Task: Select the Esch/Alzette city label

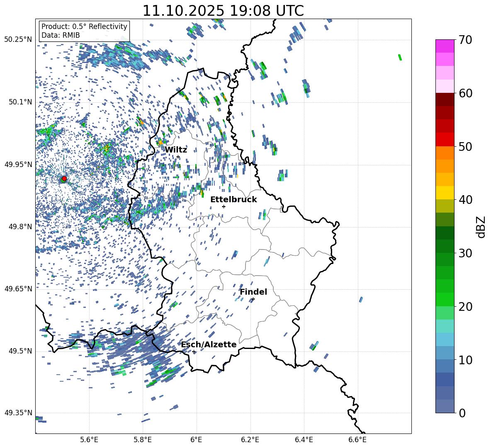Action: tap(209, 344)
